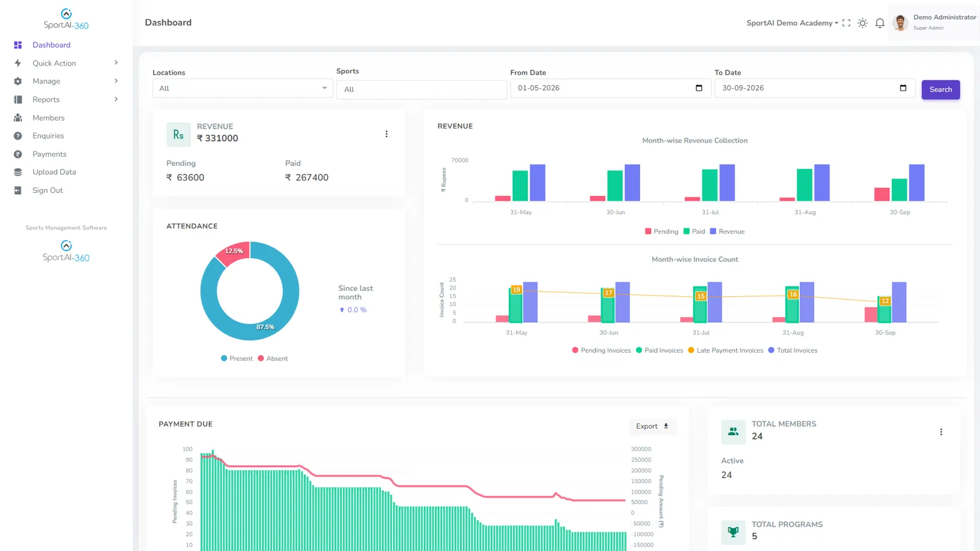Click the Payments rupee icon
Image resolution: width=980 pixels, height=551 pixels.
point(18,154)
